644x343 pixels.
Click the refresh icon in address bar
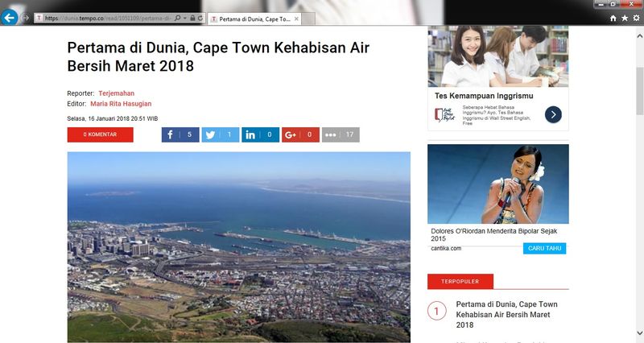pyautogui.click(x=200, y=18)
